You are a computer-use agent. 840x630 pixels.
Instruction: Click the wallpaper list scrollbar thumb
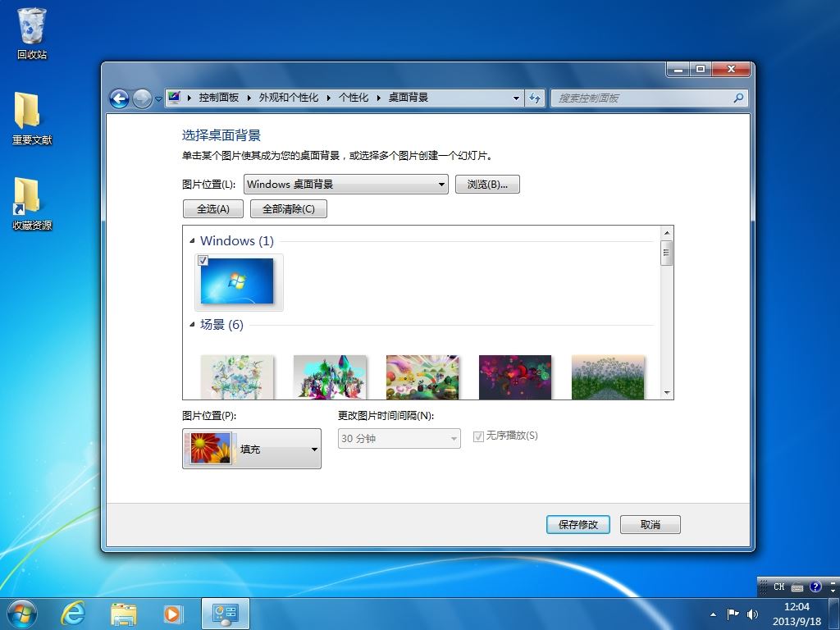pyautogui.click(x=667, y=253)
